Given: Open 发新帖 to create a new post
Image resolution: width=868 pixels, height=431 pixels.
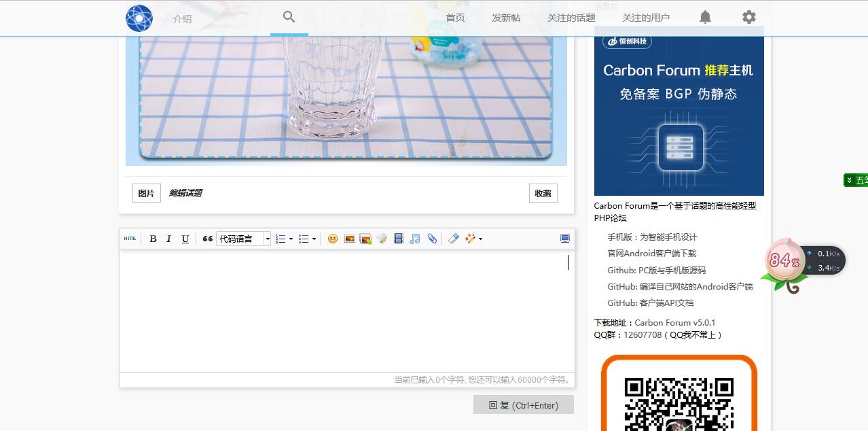Looking at the screenshot, I should [506, 18].
